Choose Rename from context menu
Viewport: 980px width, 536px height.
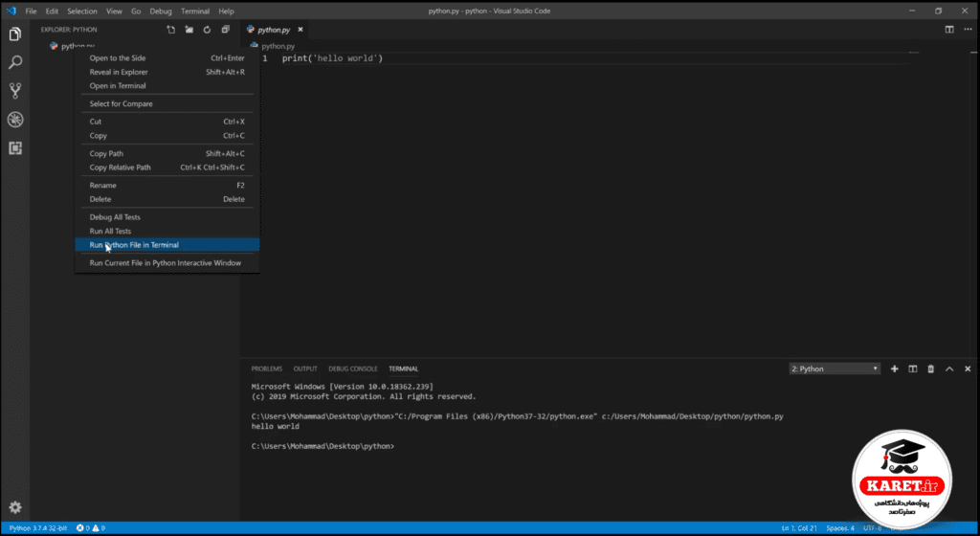(x=167, y=186)
